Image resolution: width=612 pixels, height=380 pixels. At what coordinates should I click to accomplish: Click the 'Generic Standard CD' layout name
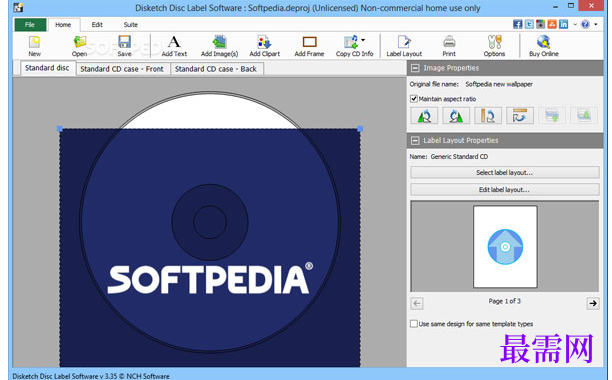pyautogui.click(x=459, y=156)
